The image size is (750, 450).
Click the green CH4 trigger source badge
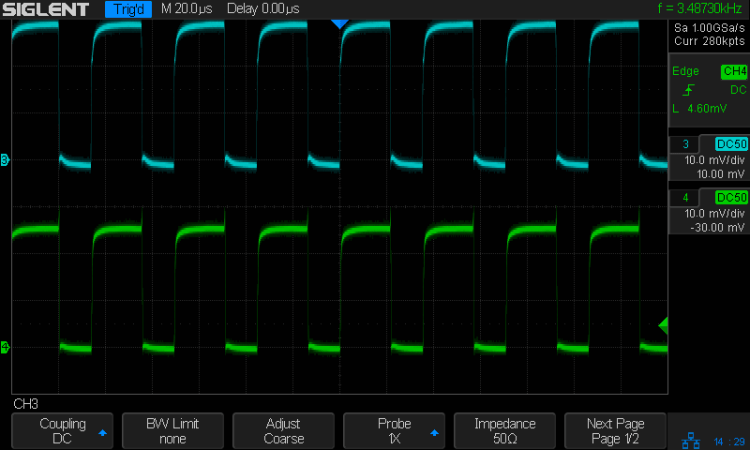click(x=733, y=72)
